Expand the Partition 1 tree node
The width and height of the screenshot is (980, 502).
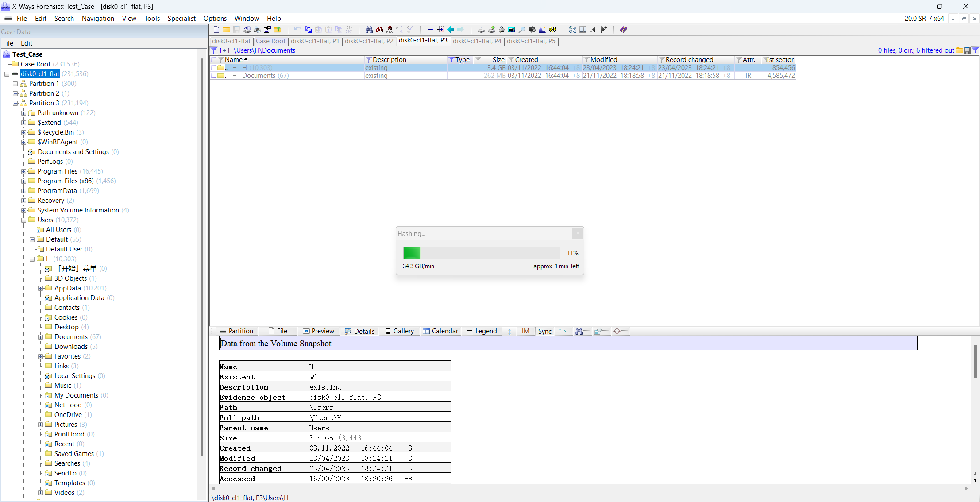pos(15,84)
